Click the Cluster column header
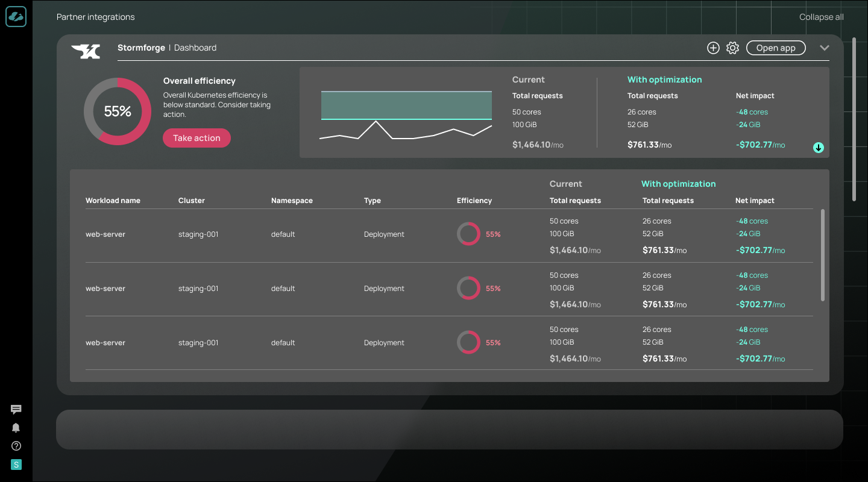The width and height of the screenshot is (868, 482). (x=192, y=201)
